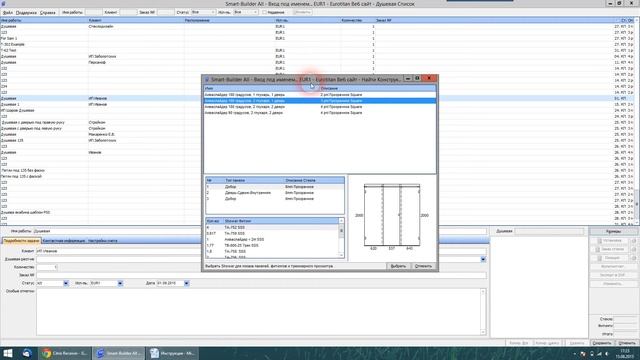Click the fittings list scrollbar thumb in dialog

coord(341,231)
